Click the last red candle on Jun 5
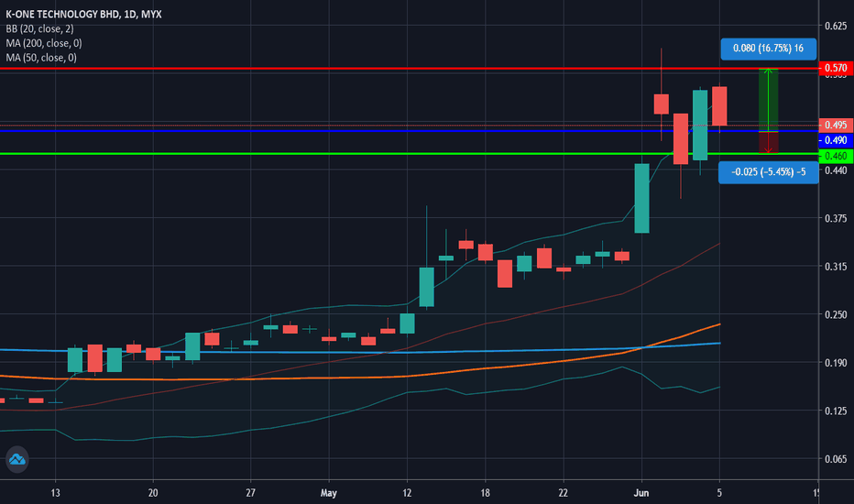Image resolution: width=854 pixels, height=504 pixels. (719, 106)
